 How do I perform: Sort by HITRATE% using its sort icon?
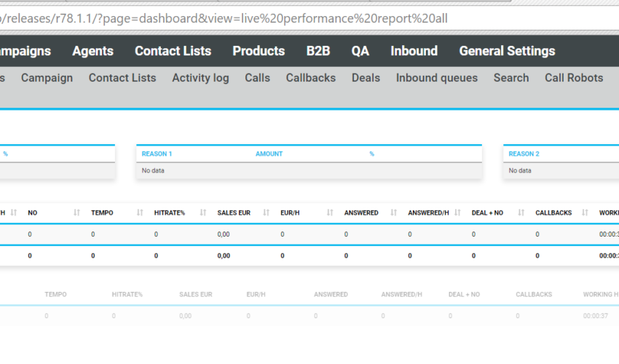(203, 213)
